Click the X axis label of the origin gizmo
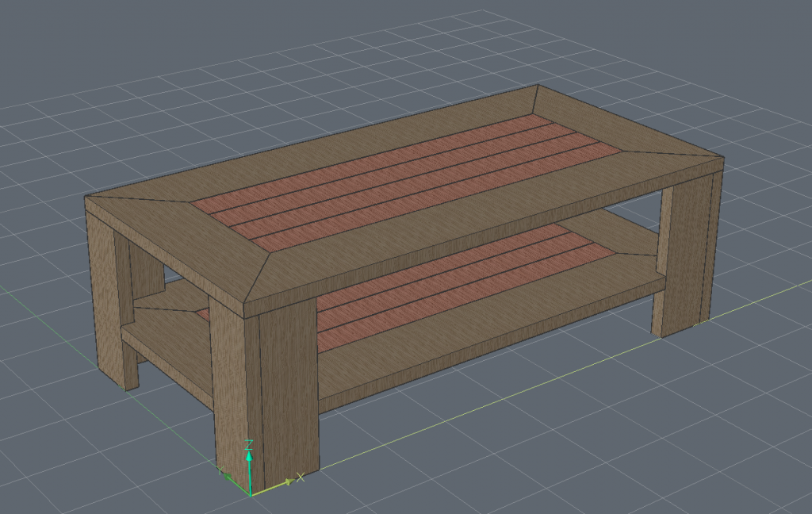This screenshot has height=514, width=812. point(301,477)
